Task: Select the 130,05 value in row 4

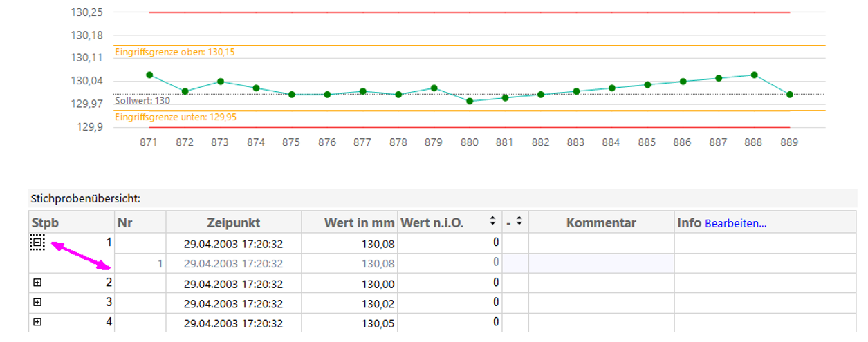Action: [378, 323]
